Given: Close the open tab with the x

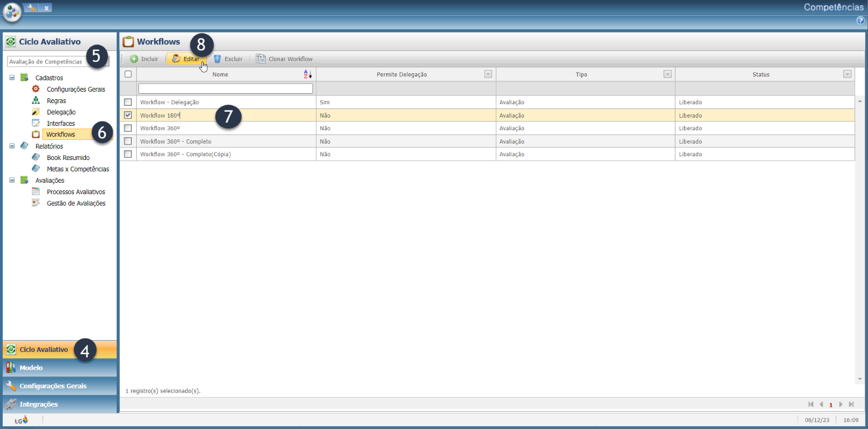Looking at the screenshot, I should (46, 8).
